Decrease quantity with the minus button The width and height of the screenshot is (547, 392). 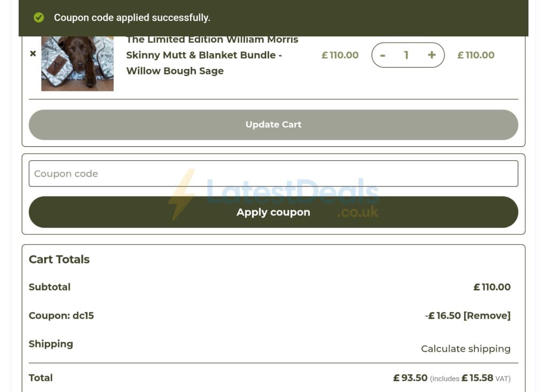382,55
